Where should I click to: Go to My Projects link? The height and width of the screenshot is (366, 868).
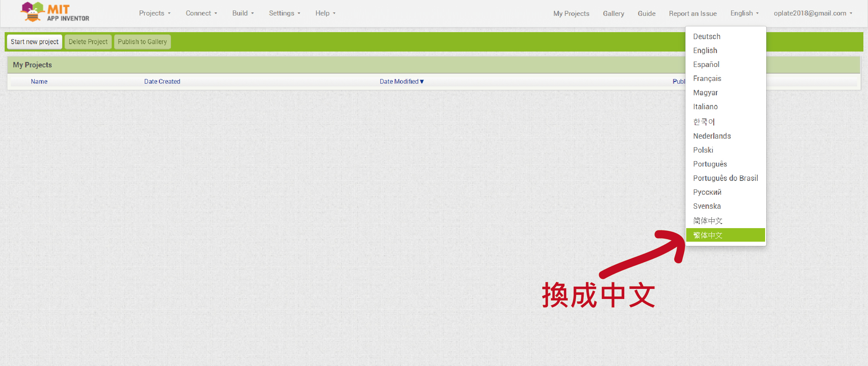point(571,14)
